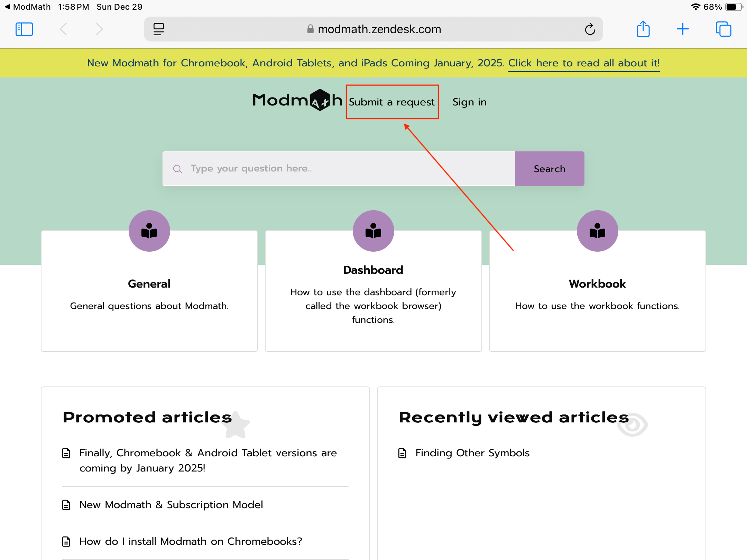Screen dimensions: 747x560
Task: Open Submit a request page
Action: (391, 102)
